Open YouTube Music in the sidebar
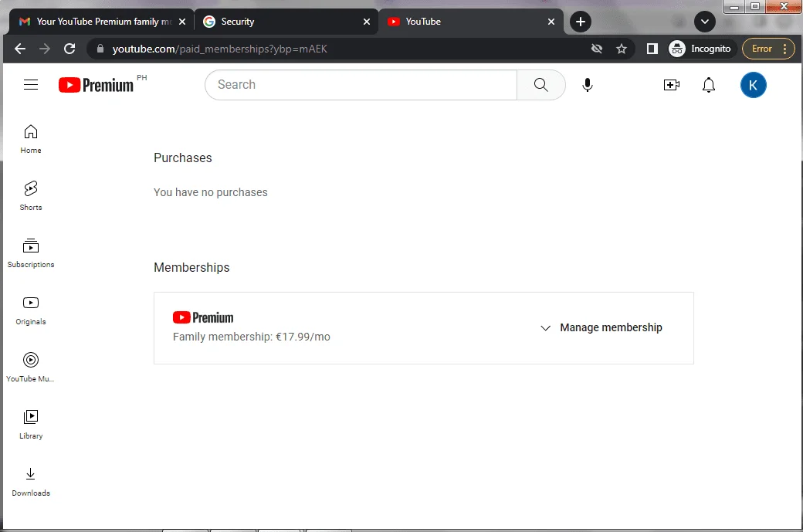 31,367
